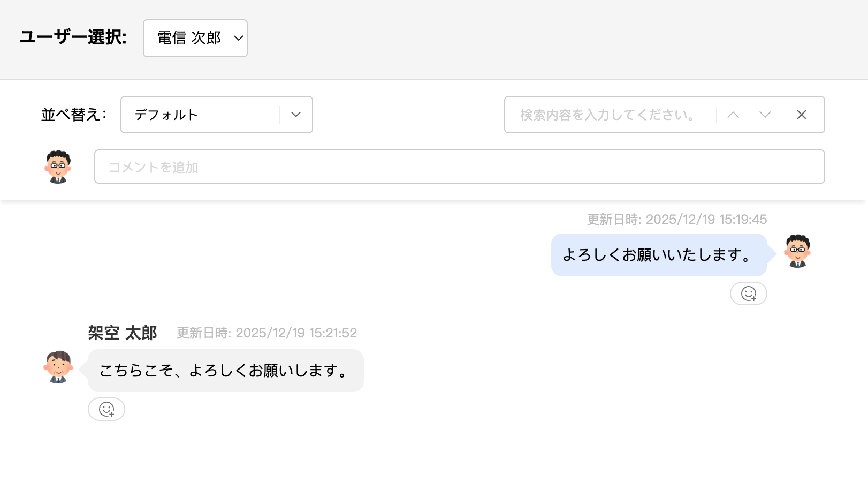
Task: Add reaction to こちらこそ message
Action: point(106,409)
